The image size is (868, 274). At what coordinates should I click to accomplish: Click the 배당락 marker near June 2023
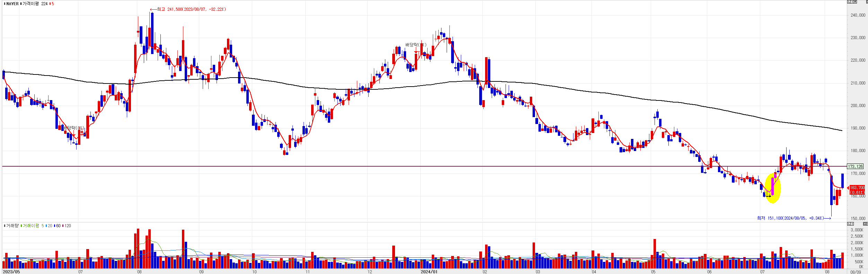(x=73, y=128)
